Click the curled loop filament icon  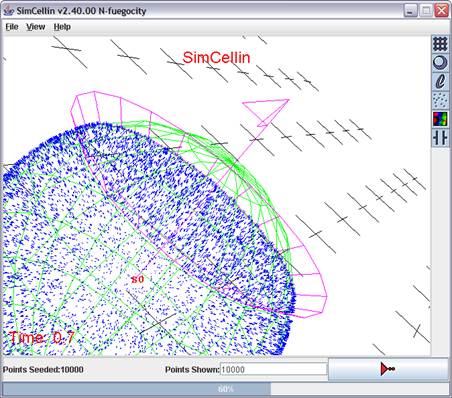click(440, 81)
